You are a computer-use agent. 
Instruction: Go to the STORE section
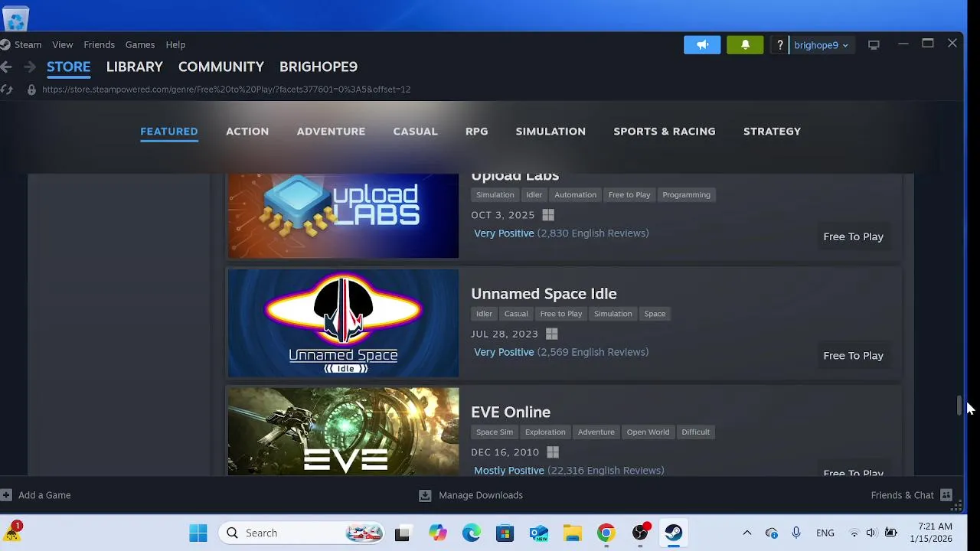point(68,67)
